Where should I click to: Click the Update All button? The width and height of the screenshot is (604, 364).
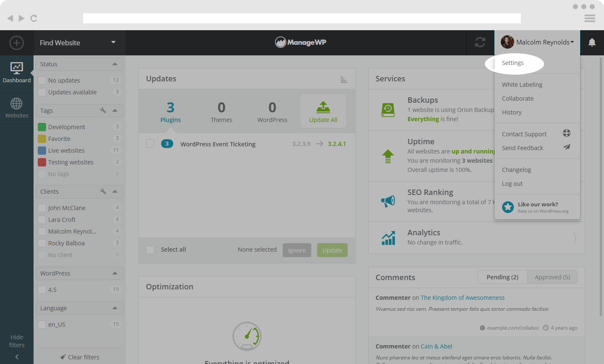[323, 111]
